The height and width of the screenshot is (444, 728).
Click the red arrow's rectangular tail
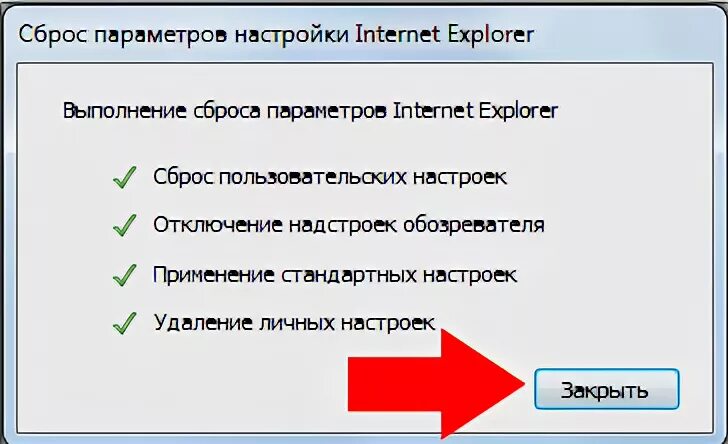(x=394, y=384)
